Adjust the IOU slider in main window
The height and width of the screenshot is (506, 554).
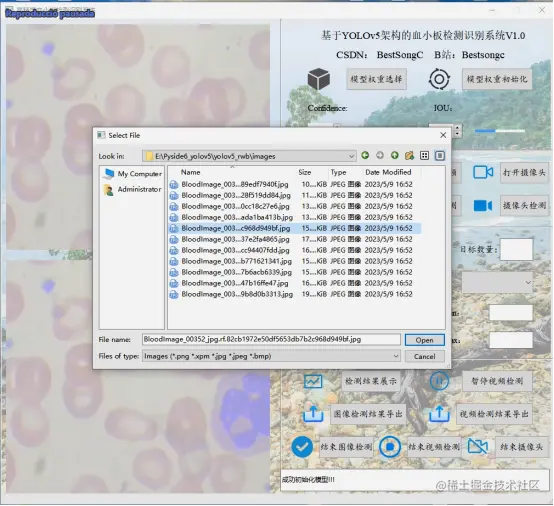tap(500, 131)
